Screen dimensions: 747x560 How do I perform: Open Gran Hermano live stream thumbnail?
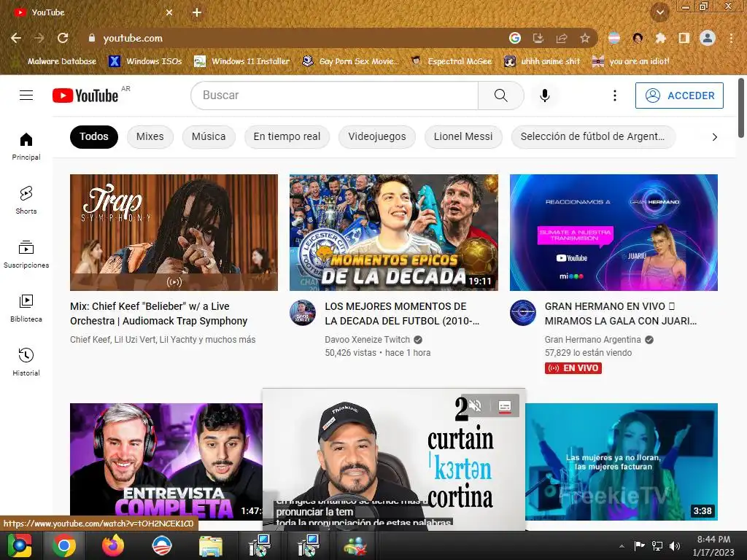614,233
